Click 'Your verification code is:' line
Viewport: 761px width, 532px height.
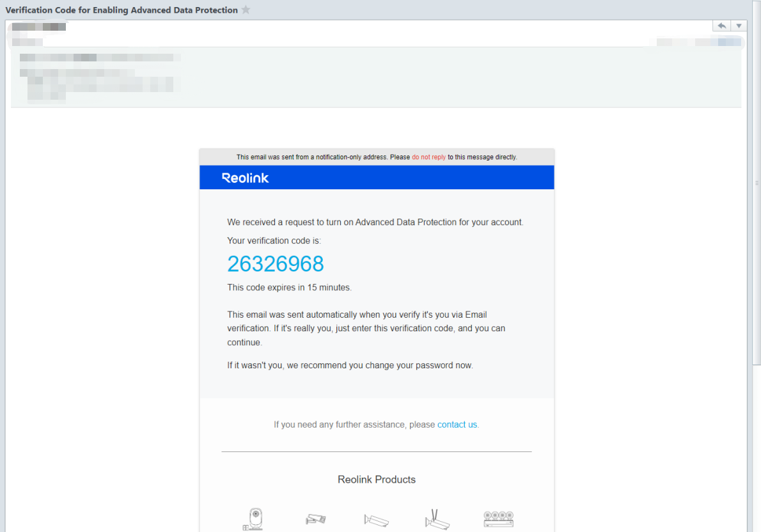(274, 241)
